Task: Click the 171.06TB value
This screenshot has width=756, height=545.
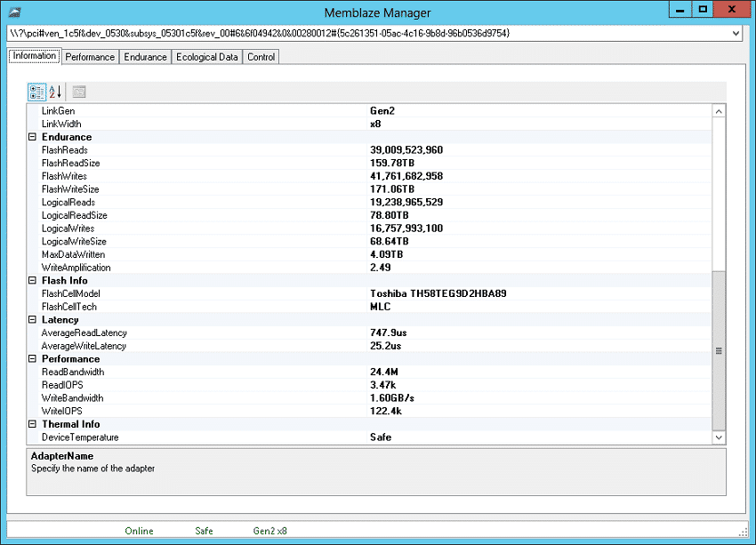Action: coord(392,188)
